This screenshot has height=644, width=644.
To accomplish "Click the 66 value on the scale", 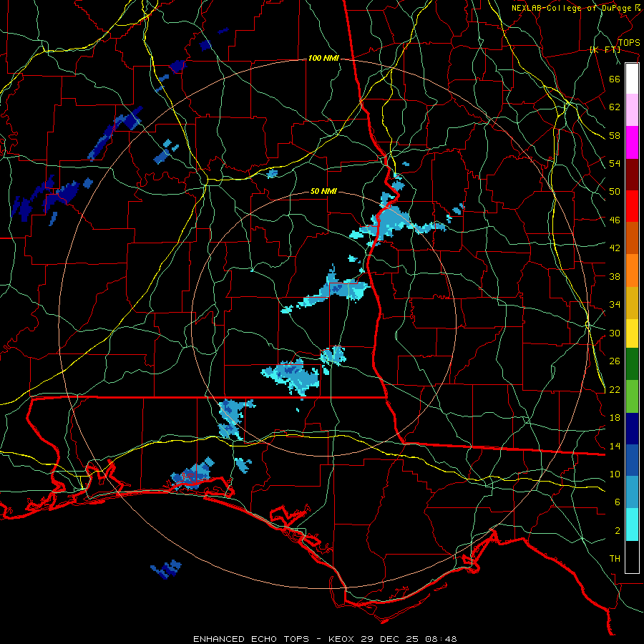I will pyautogui.click(x=615, y=79).
